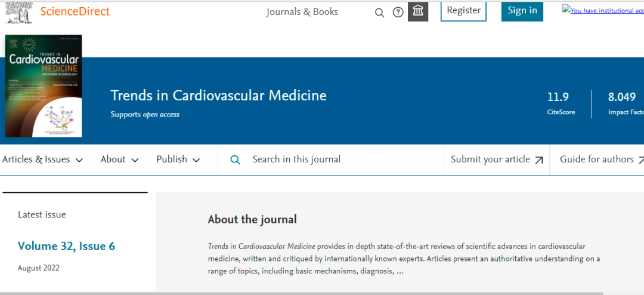The height and width of the screenshot is (295, 644).
Task: Click the Sign in button
Action: [x=522, y=11]
